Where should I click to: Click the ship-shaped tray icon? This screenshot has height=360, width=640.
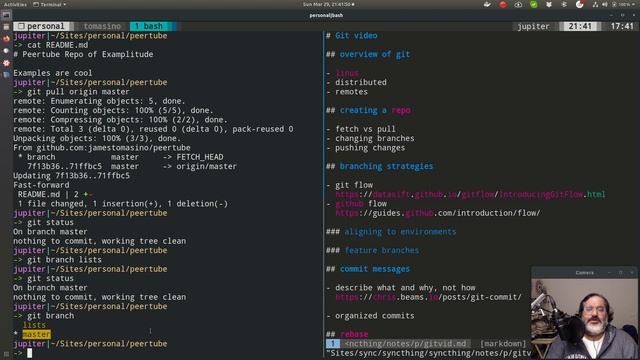(487, 4)
